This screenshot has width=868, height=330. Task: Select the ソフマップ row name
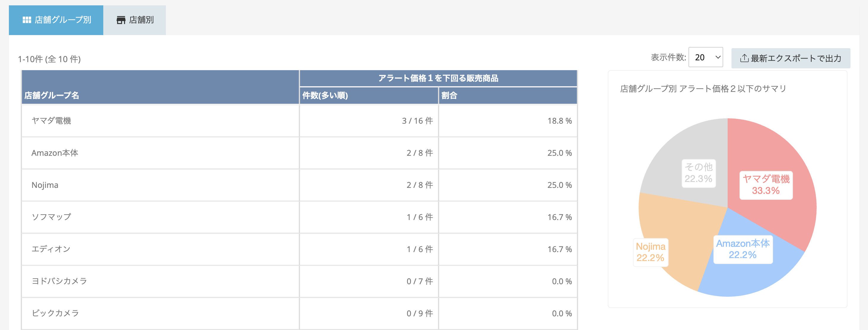(x=51, y=217)
